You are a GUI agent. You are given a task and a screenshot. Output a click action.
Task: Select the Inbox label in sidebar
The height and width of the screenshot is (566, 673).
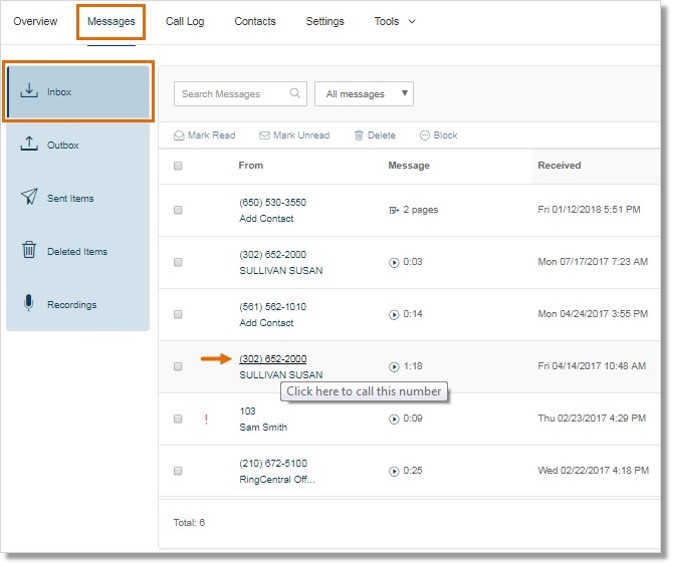pos(59,92)
